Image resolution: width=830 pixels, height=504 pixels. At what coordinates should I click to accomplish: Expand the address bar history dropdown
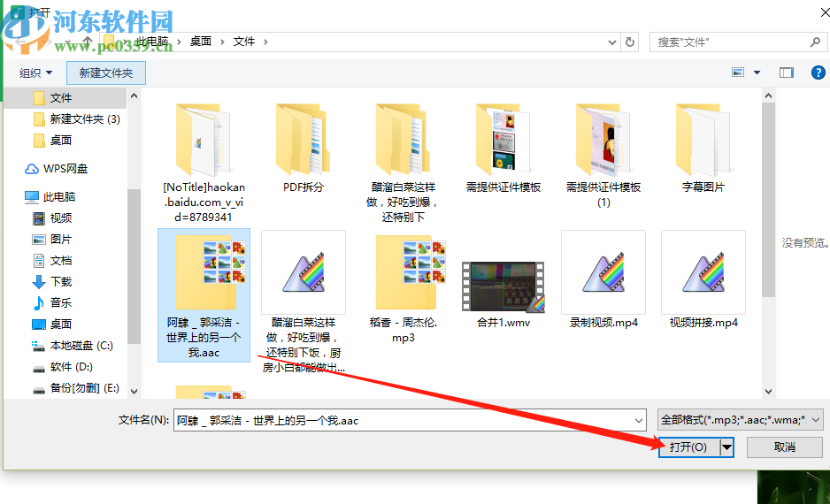(612, 42)
